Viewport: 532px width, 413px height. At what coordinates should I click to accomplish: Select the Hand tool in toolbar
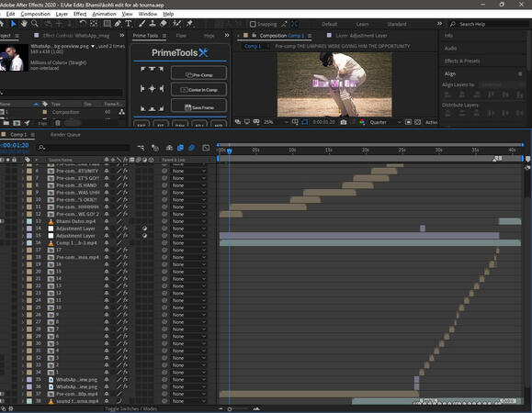pos(24,24)
